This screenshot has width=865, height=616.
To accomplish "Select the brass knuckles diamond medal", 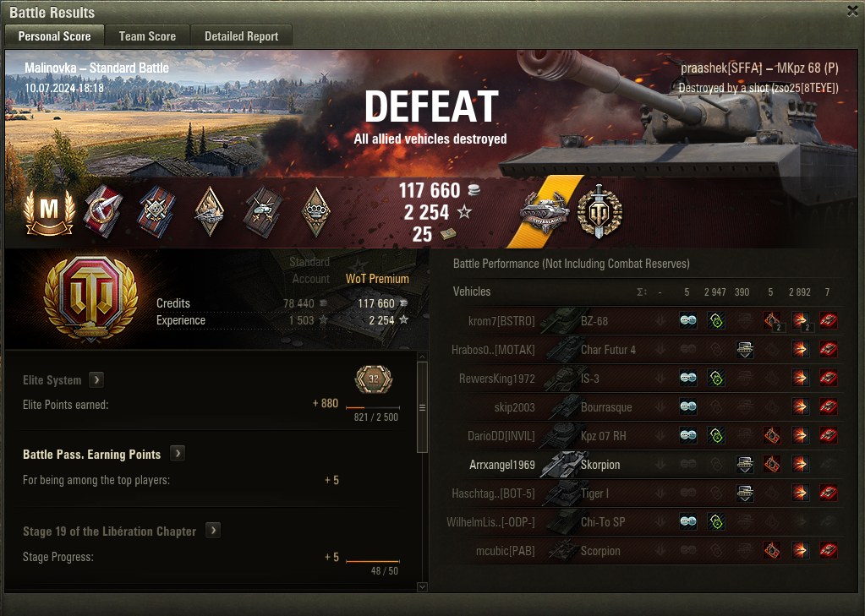I will click(316, 212).
